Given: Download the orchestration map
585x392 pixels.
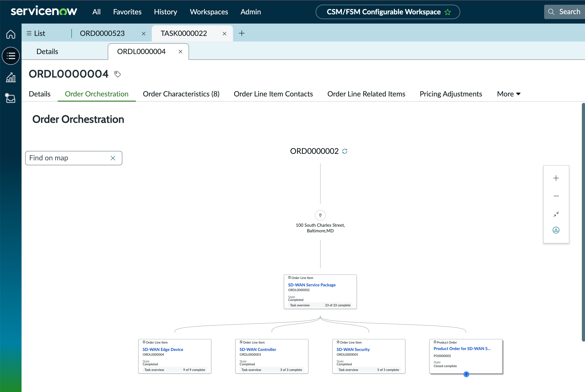Looking at the screenshot, I should pyautogui.click(x=556, y=230).
